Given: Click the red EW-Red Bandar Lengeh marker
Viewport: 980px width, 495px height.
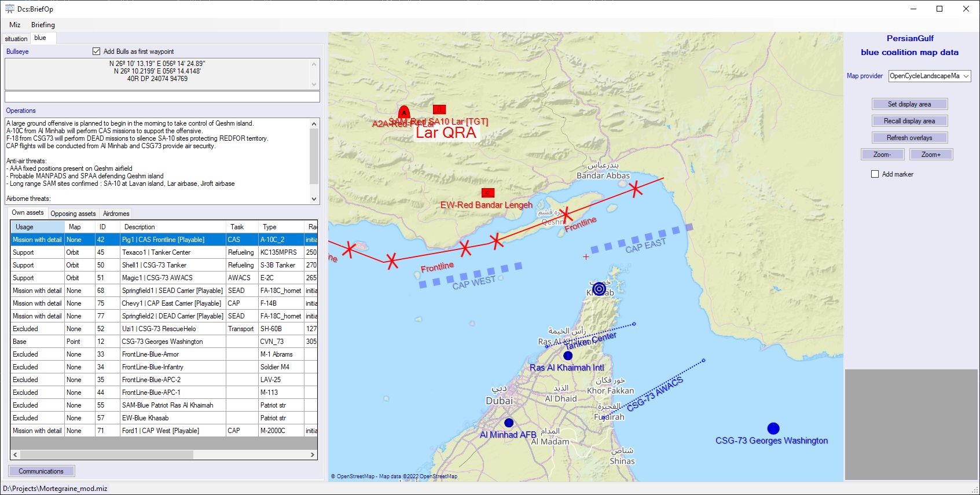Looking at the screenshot, I should 488,193.
